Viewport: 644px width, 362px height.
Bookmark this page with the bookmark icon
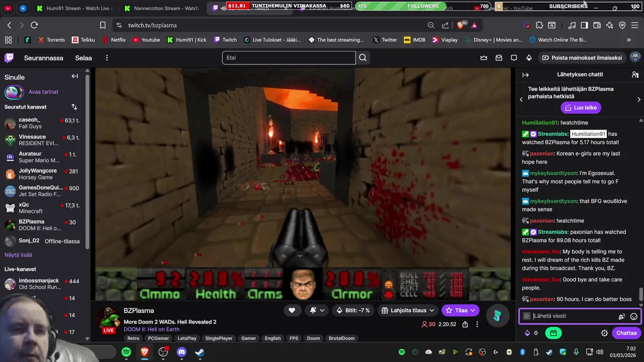tap(103, 25)
